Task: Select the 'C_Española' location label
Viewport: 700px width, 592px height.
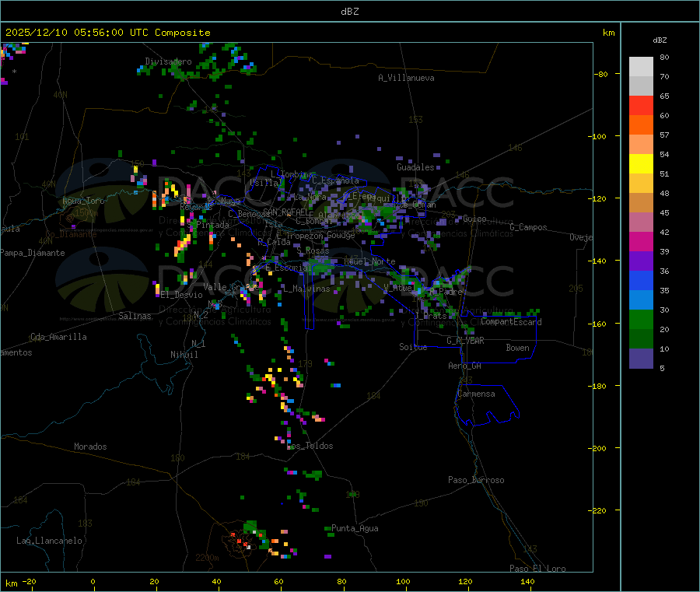Action: pyautogui.click(x=335, y=180)
